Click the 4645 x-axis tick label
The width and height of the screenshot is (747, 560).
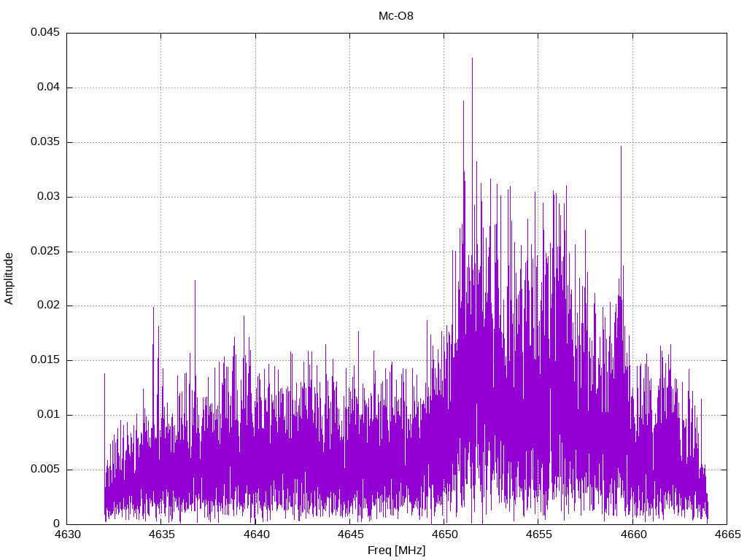[x=350, y=534]
